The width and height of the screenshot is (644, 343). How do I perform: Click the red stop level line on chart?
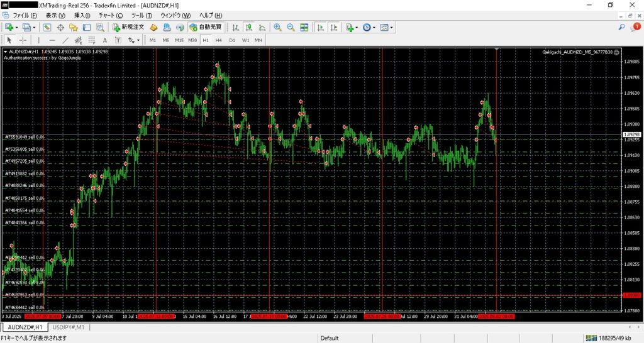point(314,295)
